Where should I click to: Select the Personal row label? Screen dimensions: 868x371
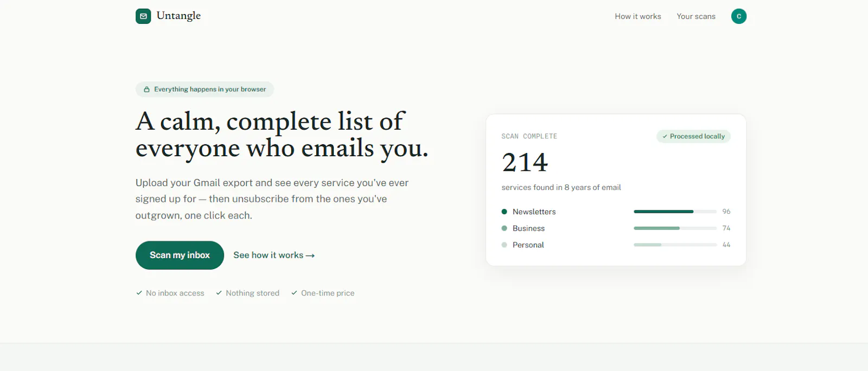point(528,245)
